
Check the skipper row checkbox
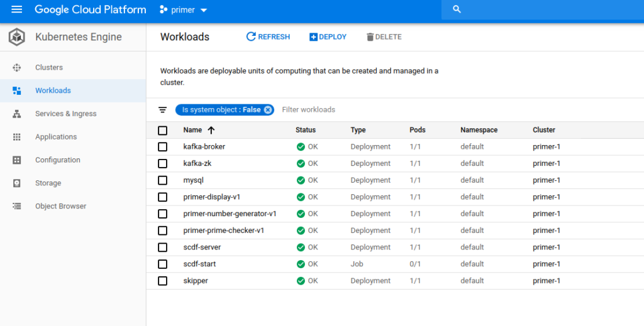coord(163,281)
